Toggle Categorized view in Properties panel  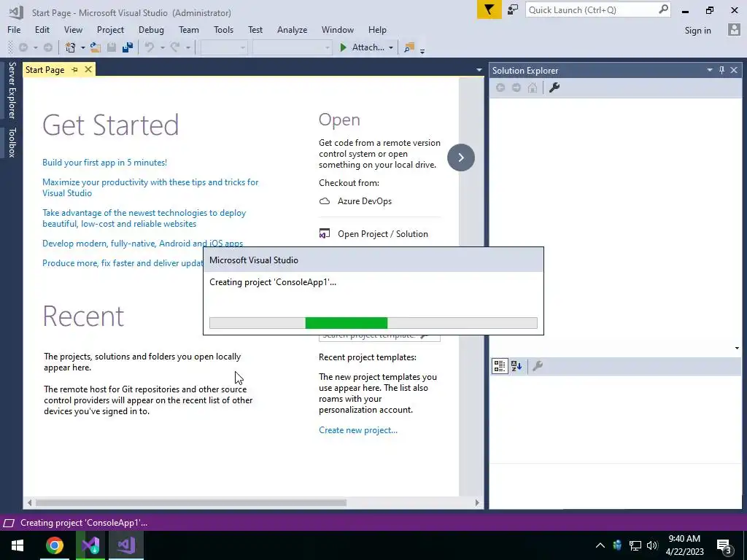click(500, 366)
